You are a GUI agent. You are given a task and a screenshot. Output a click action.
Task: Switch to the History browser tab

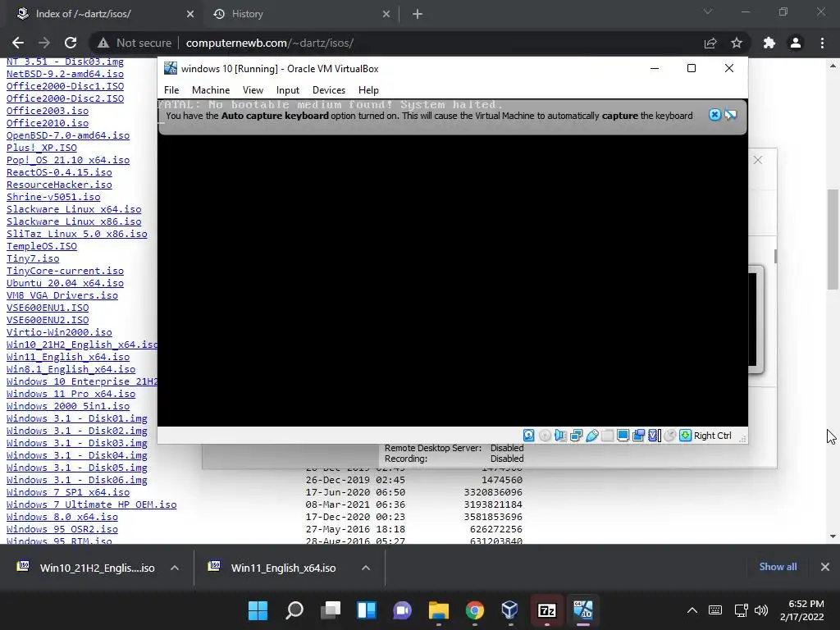pos(301,14)
